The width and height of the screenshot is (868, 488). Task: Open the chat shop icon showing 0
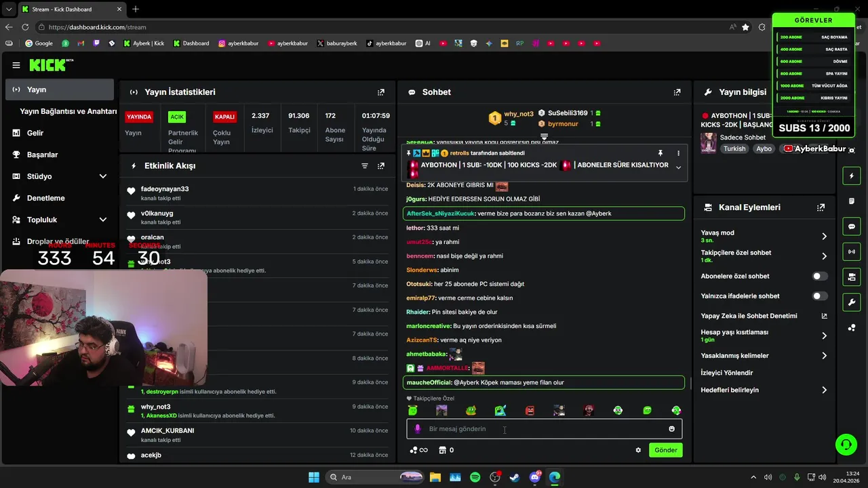446,450
